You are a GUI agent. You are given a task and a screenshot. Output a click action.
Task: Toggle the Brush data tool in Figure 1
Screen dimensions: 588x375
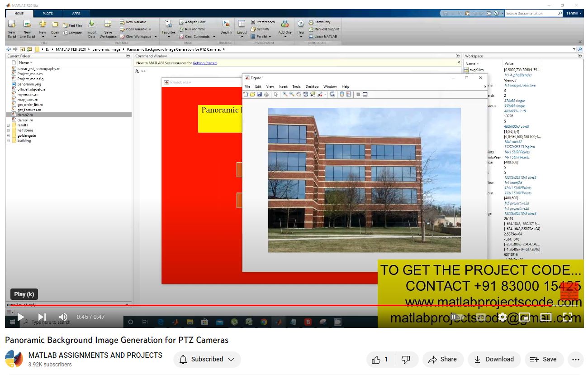coord(320,94)
